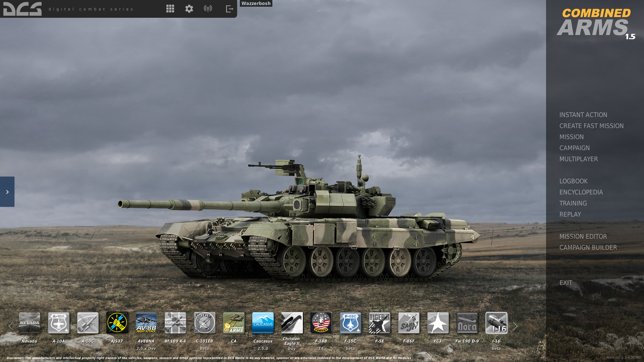Click Exit to quit the game

[566, 283]
